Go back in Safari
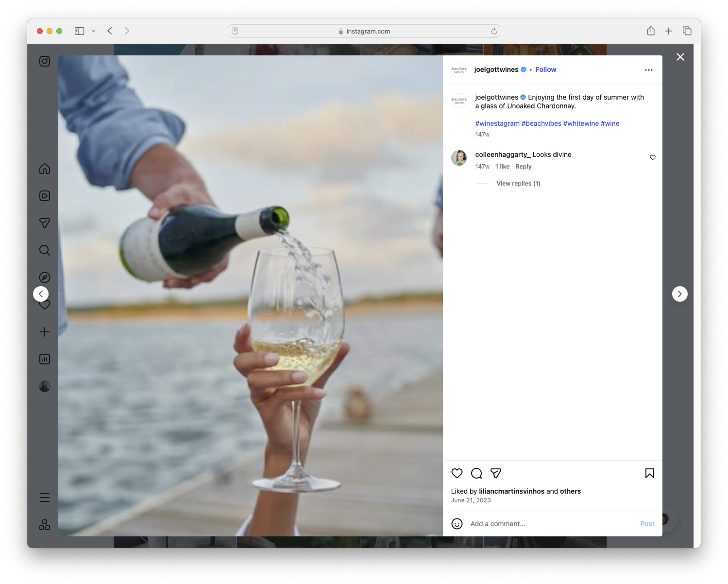The image size is (728, 584). [110, 31]
